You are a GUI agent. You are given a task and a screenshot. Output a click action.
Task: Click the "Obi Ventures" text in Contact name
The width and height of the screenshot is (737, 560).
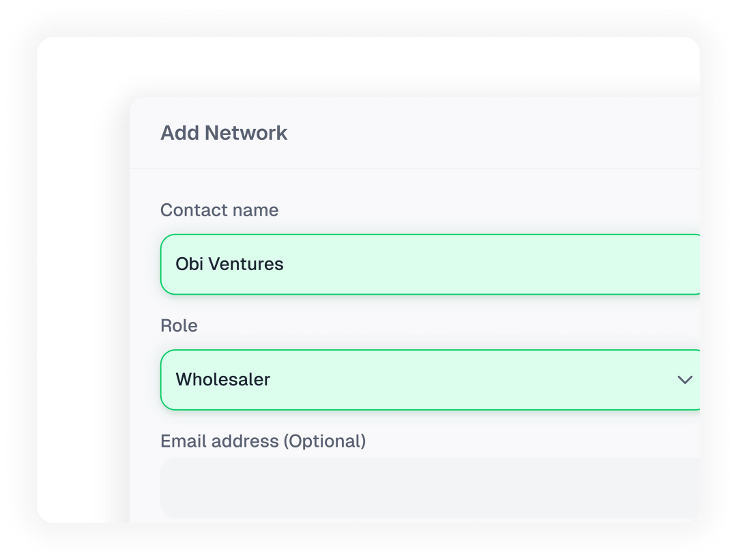tap(229, 265)
